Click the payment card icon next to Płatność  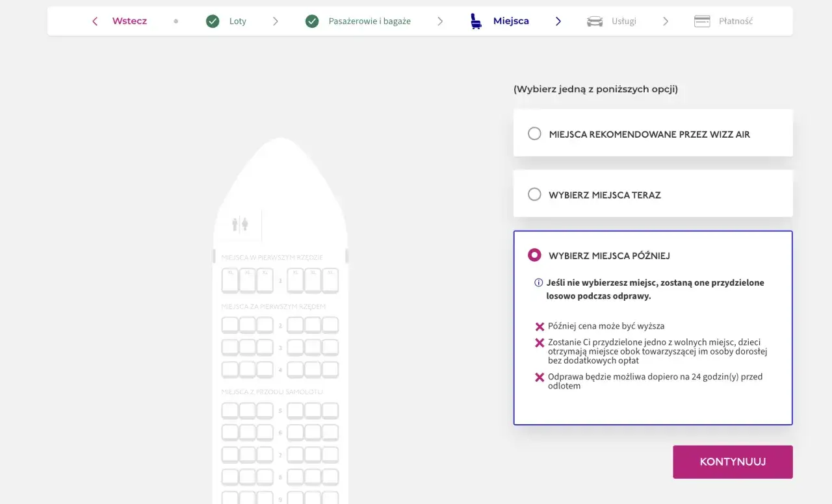(702, 21)
